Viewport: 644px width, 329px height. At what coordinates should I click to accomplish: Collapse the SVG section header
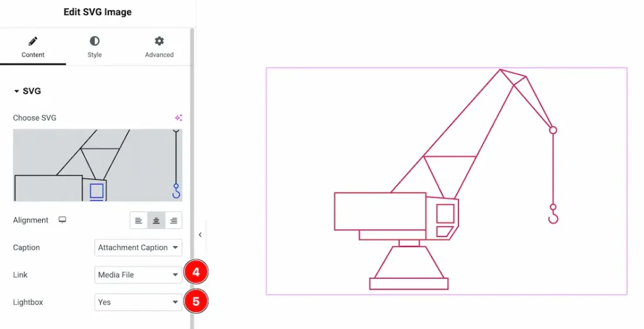(x=28, y=91)
